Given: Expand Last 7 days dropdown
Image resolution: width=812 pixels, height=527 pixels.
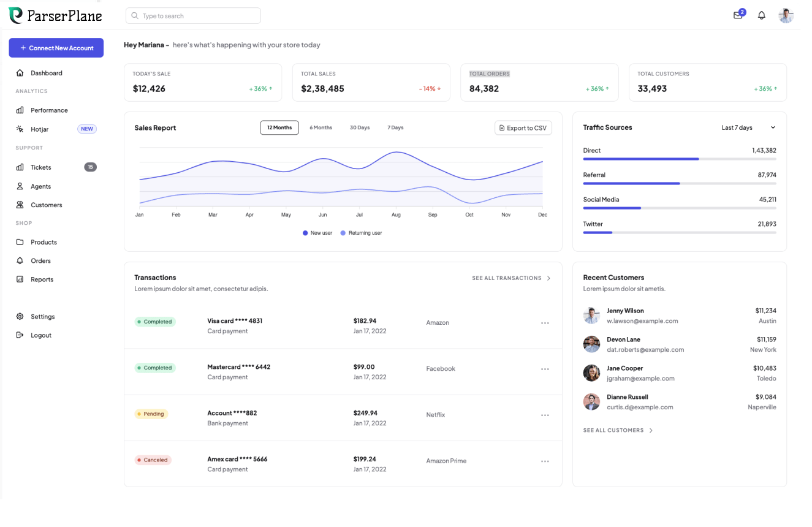Looking at the screenshot, I should (x=748, y=127).
